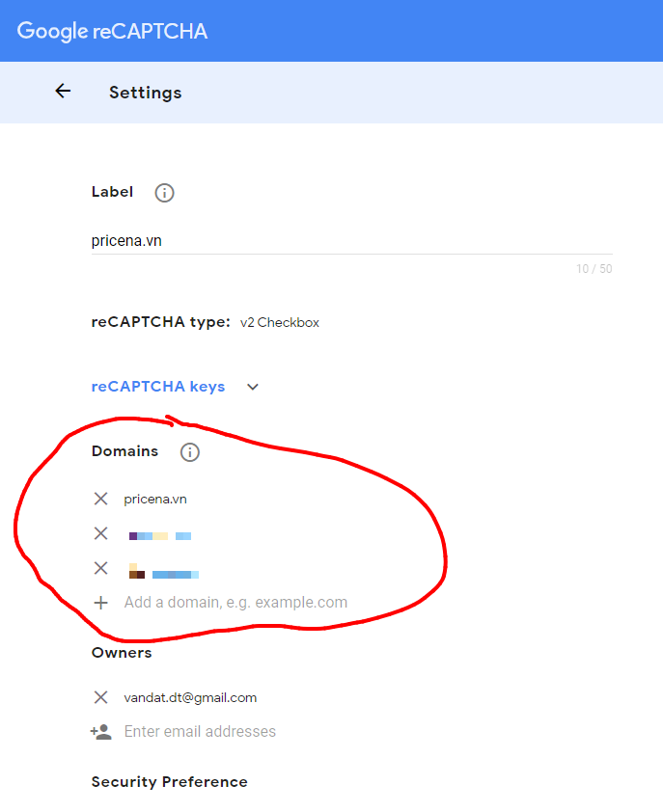This screenshot has width=663, height=812.
Task: Click the v2 Checkbox type value
Action: (280, 323)
